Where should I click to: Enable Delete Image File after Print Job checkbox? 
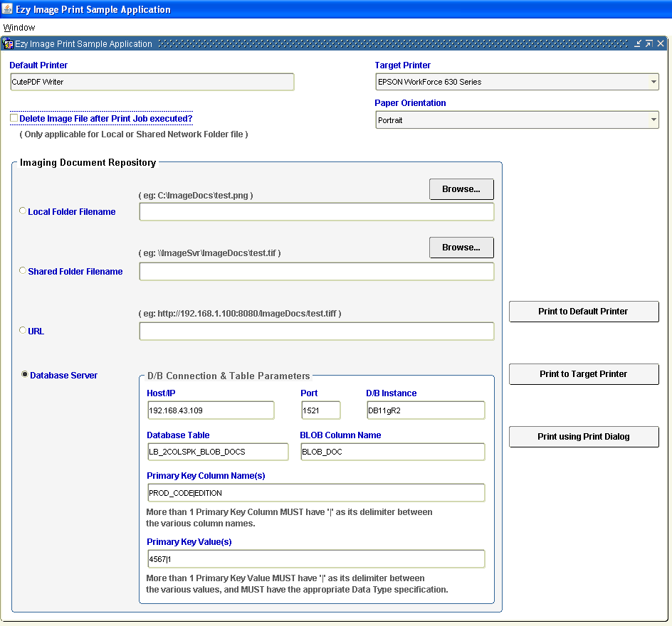tap(14, 118)
